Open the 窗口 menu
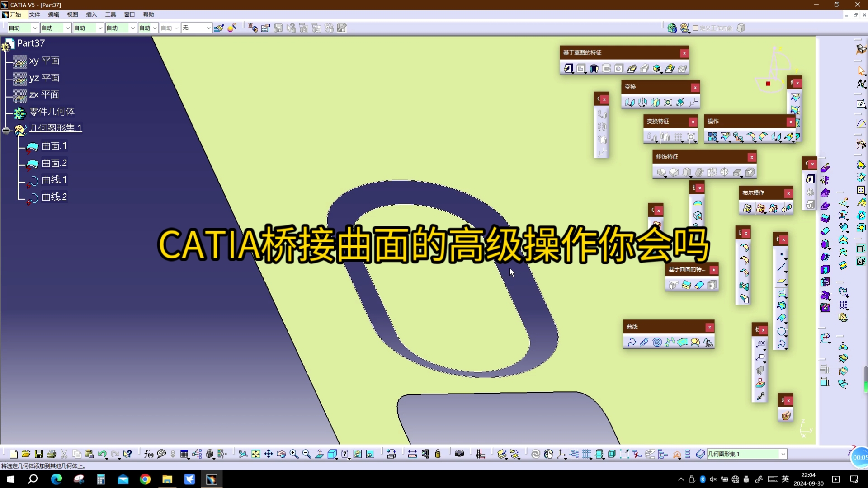This screenshot has height=488, width=868. coord(130,14)
